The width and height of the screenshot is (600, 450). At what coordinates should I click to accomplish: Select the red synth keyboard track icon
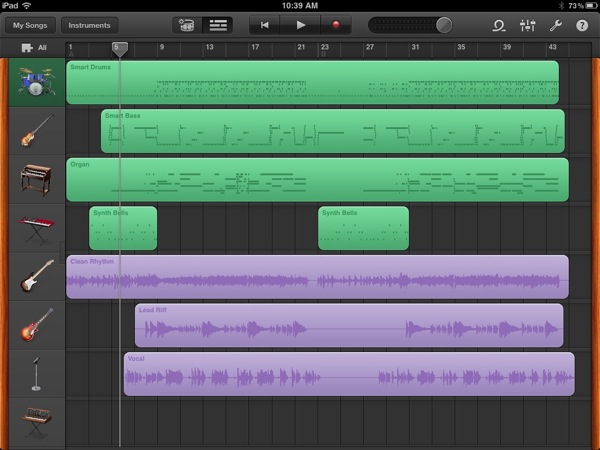[x=36, y=228]
